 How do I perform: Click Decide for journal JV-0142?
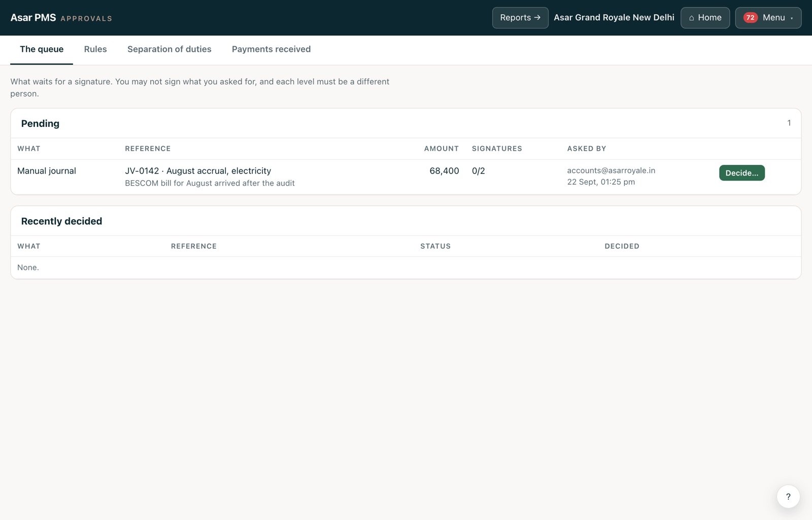[x=742, y=173]
